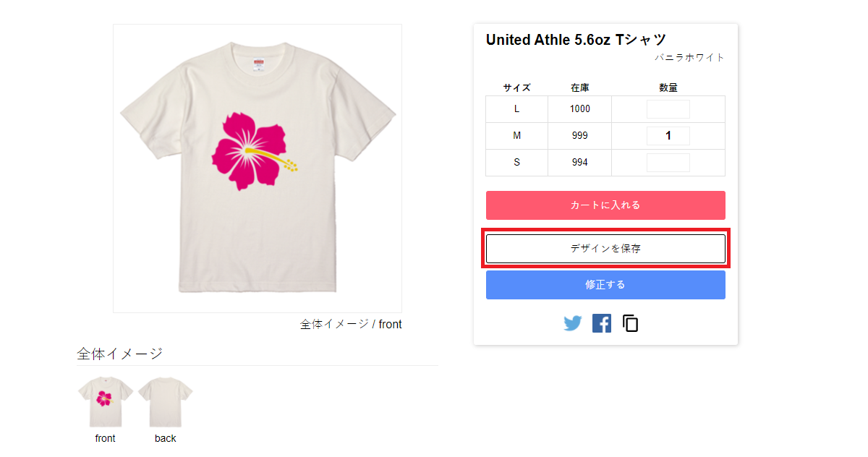The image size is (868, 457).
Task: Click the バニラホワイト color label
Action: click(690, 58)
